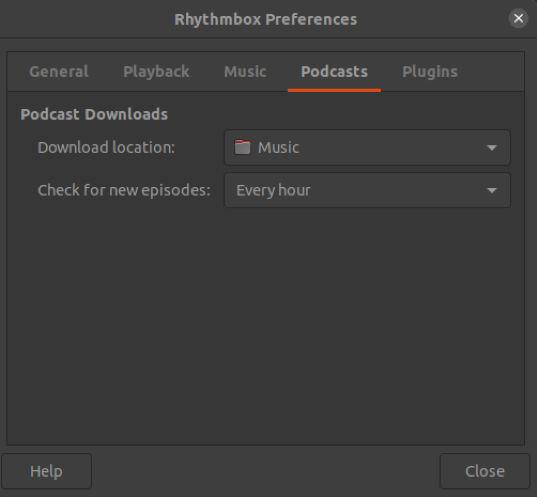Switch to the General tab
537x497 pixels.
click(x=59, y=72)
